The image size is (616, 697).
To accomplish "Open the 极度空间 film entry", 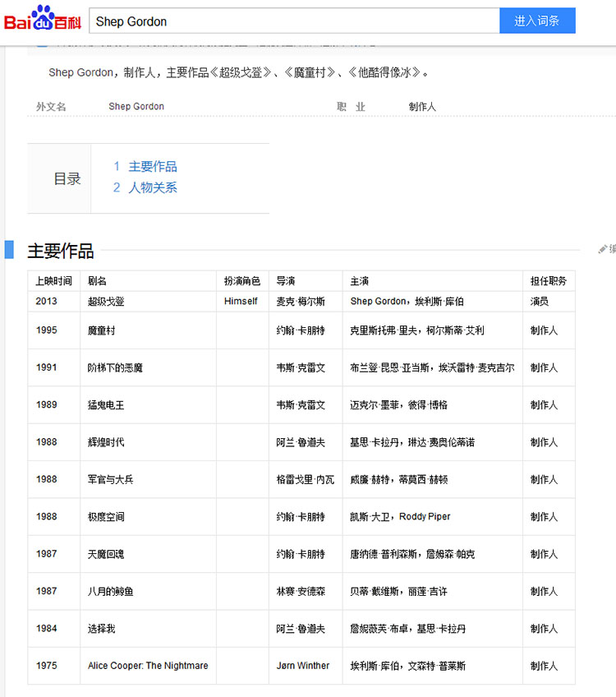I will pyautogui.click(x=106, y=517).
